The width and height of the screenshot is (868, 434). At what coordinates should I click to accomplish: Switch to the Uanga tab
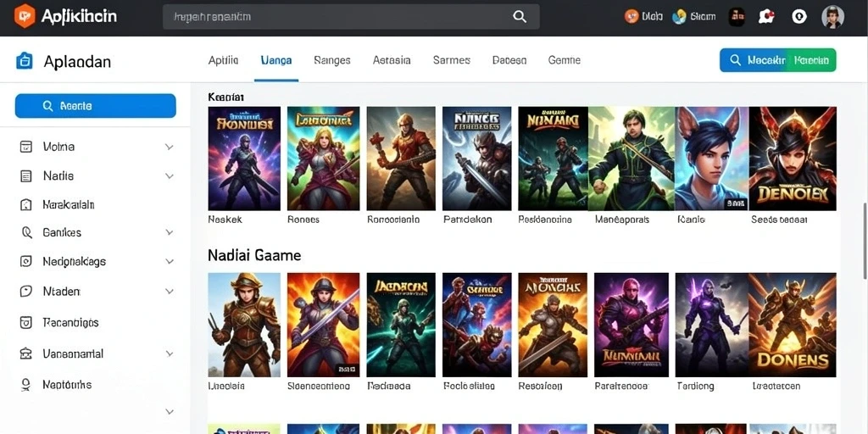click(276, 60)
